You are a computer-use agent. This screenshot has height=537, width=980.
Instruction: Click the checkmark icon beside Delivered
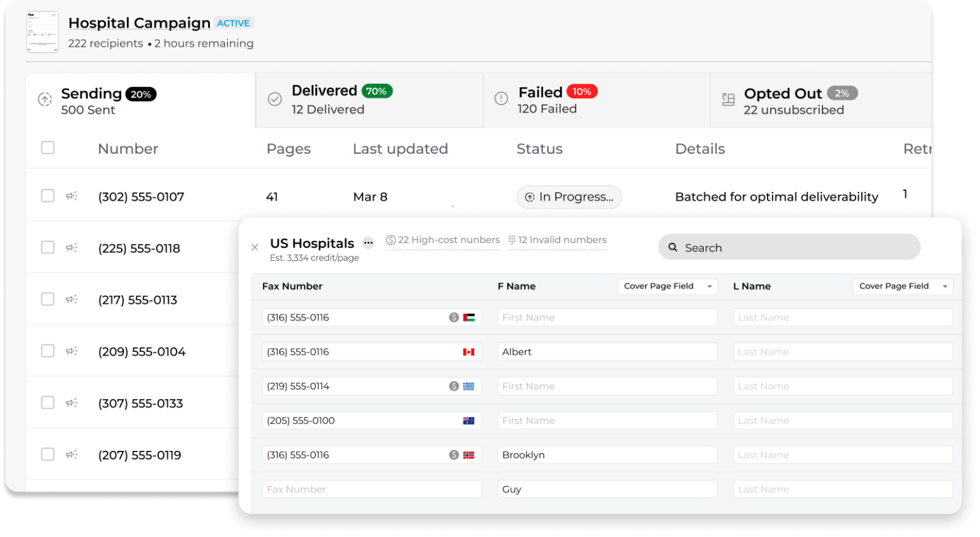pyautogui.click(x=274, y=99)
